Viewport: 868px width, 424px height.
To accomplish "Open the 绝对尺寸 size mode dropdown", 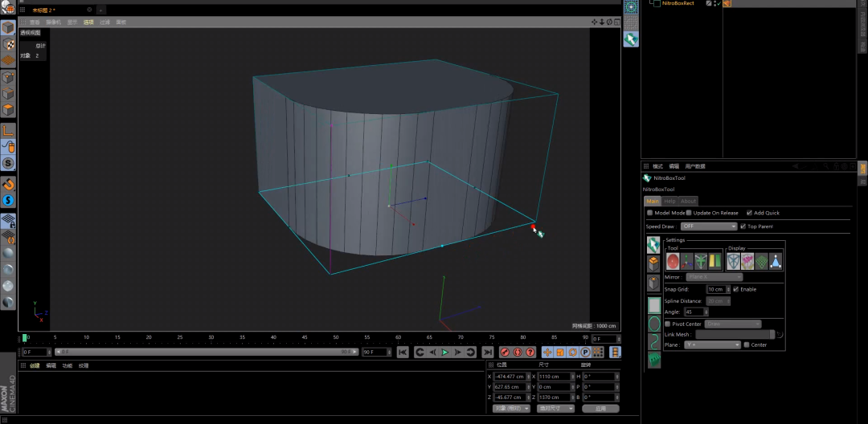I will click(556, 409).
